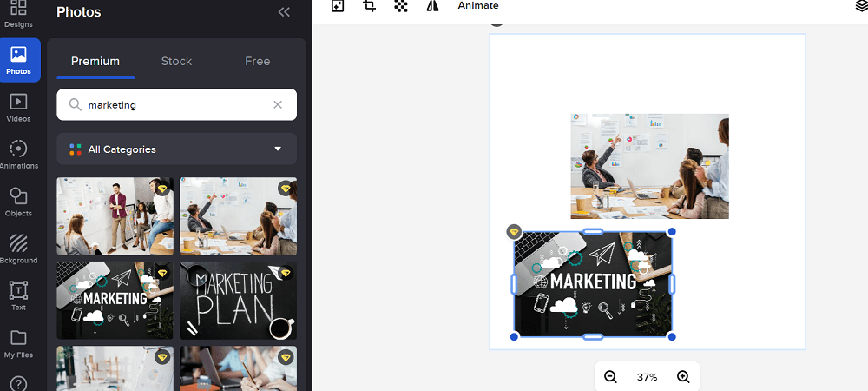Screen dimensions: 868x391
Task: Click the bottom-left corner handle of selected image
Action: tap(514, 337)
